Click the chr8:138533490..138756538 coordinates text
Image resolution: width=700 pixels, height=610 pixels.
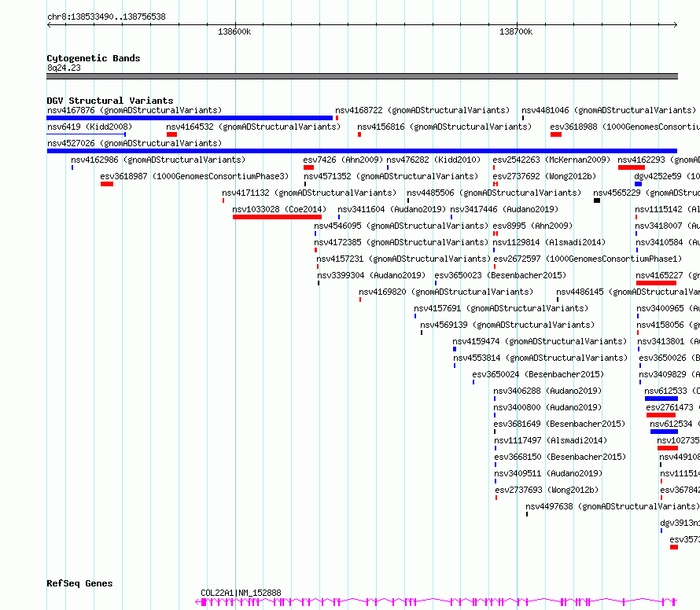click(x=106, y=17)
